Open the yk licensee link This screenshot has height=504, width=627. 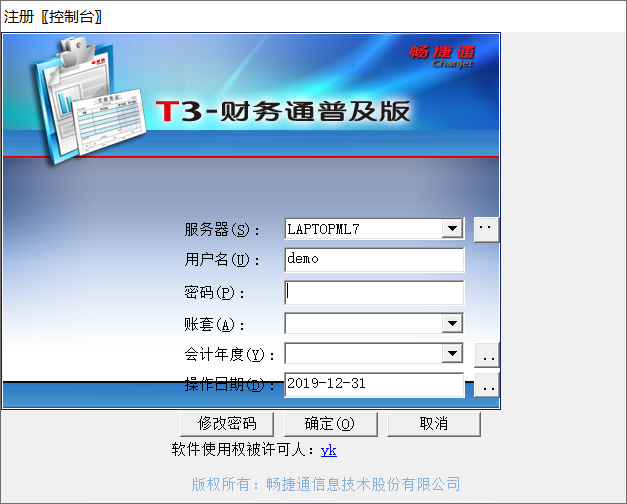pos(329,450)
